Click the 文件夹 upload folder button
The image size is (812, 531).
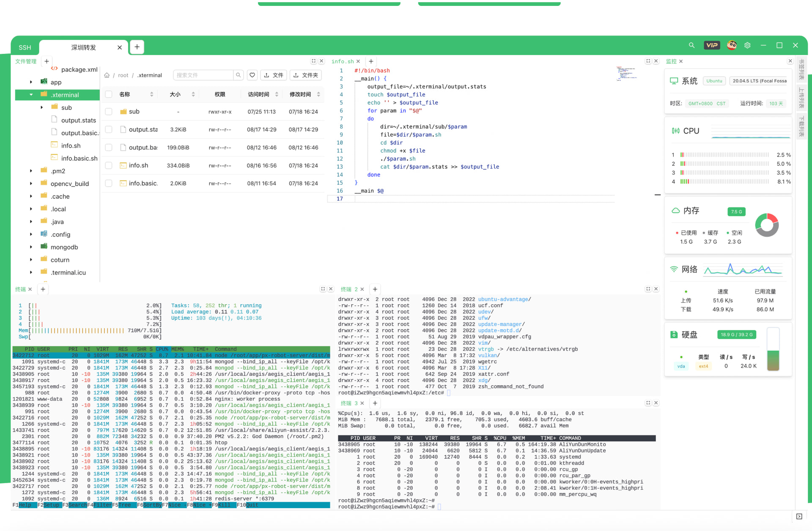click(x=306, y=75)
